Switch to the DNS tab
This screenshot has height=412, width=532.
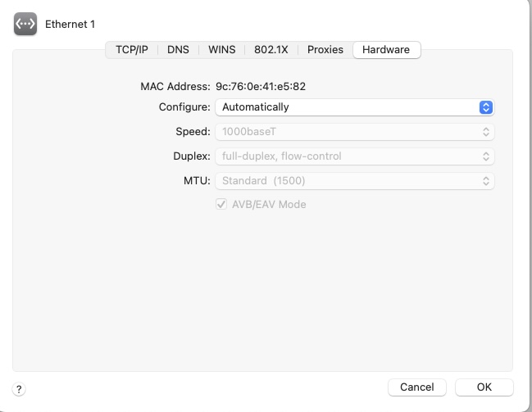pyautogui.click(x=178, y=50)
